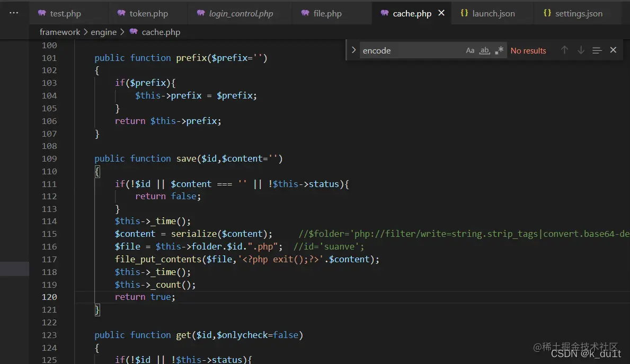Click the engine breadcrumb segment
Image resolution: width=630 pixels, height=364 pixels.
(104, 32)
